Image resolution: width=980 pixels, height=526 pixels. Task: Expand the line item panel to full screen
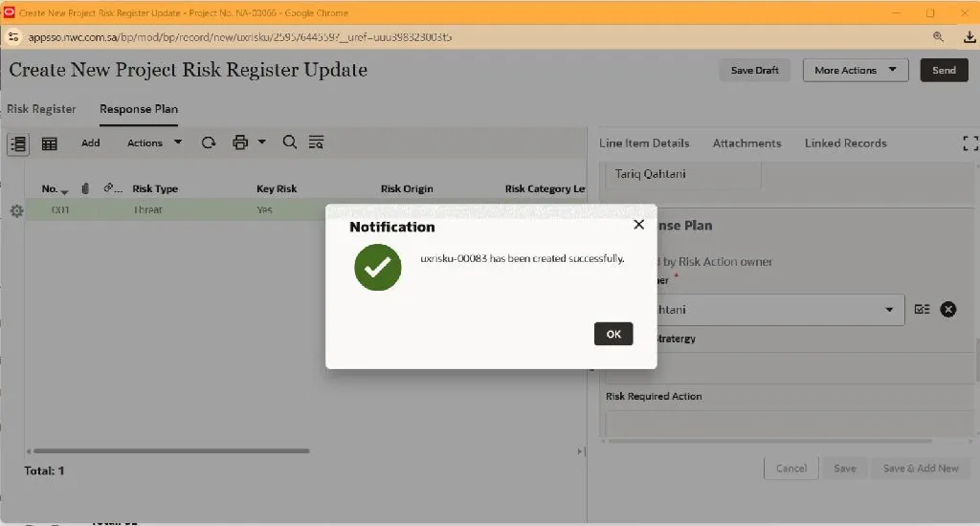970,143
